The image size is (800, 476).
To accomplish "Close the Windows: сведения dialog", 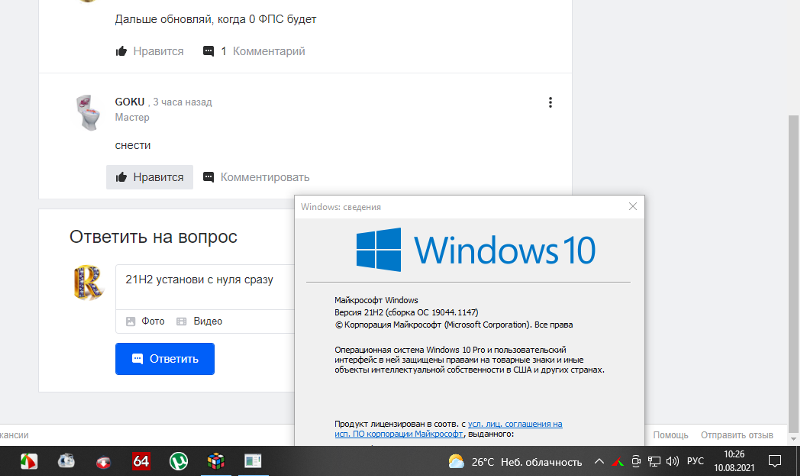I will [x=633, y=206].
